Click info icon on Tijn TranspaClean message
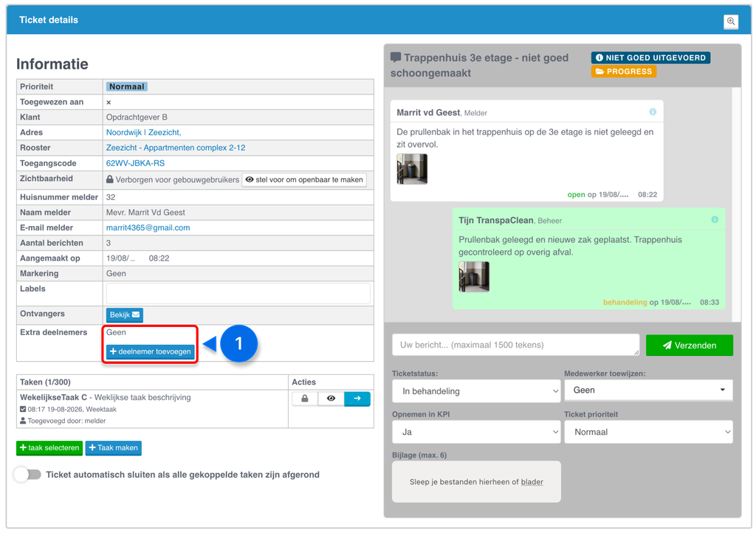 [x=715, y=220]
